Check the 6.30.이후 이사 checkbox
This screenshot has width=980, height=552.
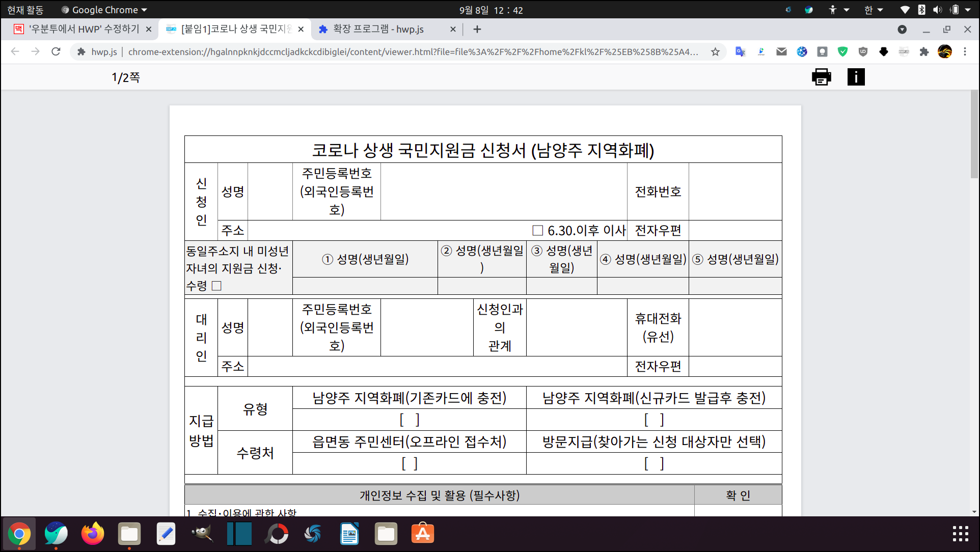click(x=537, y=231)
